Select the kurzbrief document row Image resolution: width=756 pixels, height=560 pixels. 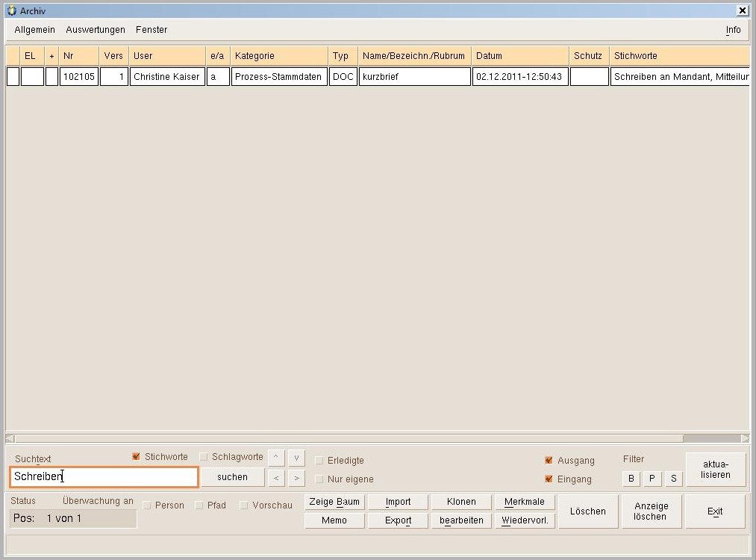(414, 77)
